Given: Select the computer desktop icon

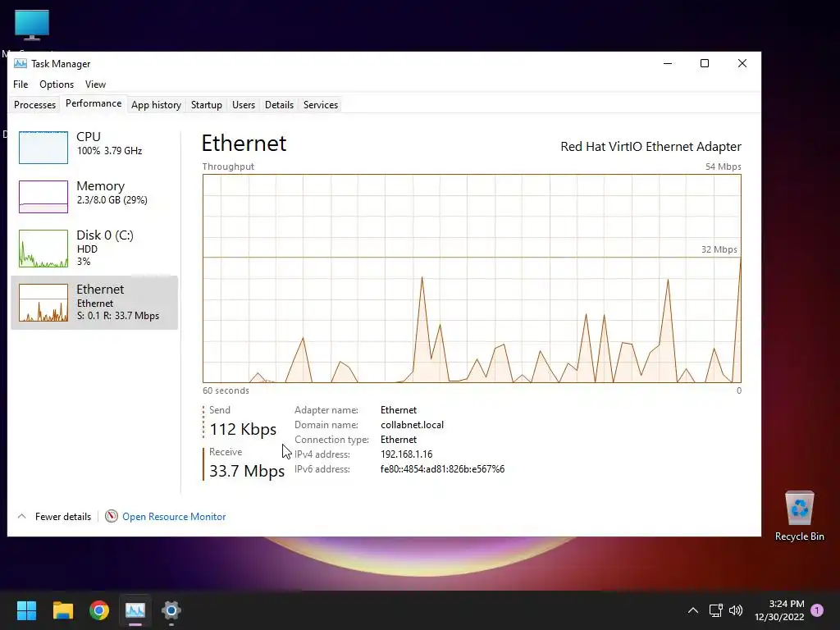Looking at the screenshot, I should (x=32, y=25).
